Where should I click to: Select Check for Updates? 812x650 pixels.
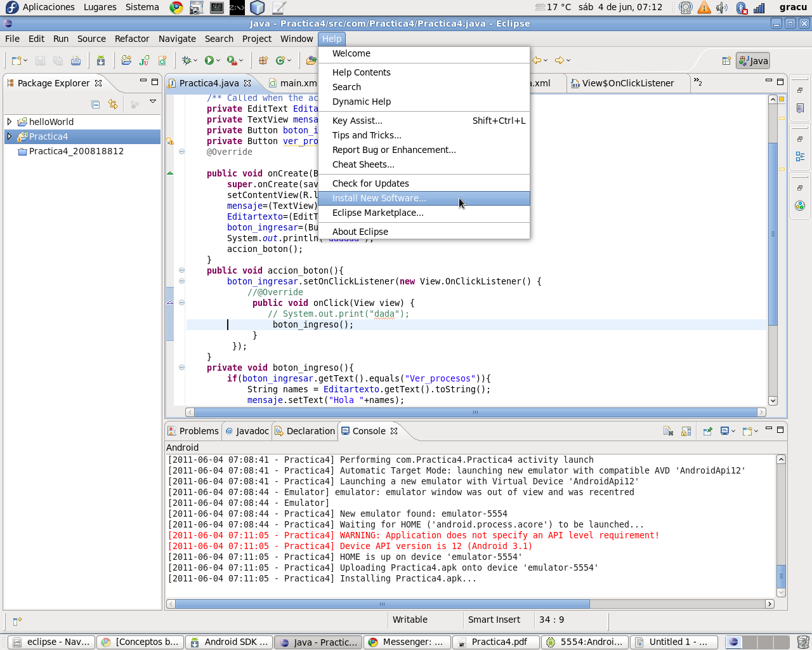pos(424,183)
